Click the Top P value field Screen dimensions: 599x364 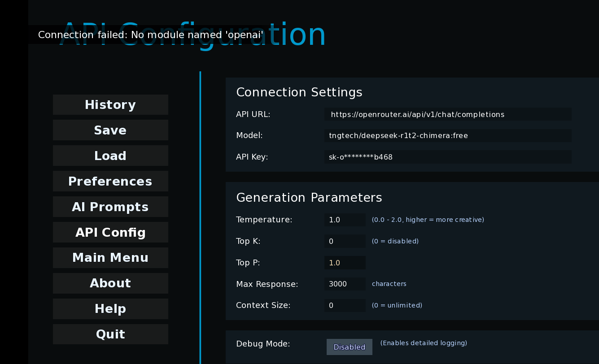tap(345, 263)
